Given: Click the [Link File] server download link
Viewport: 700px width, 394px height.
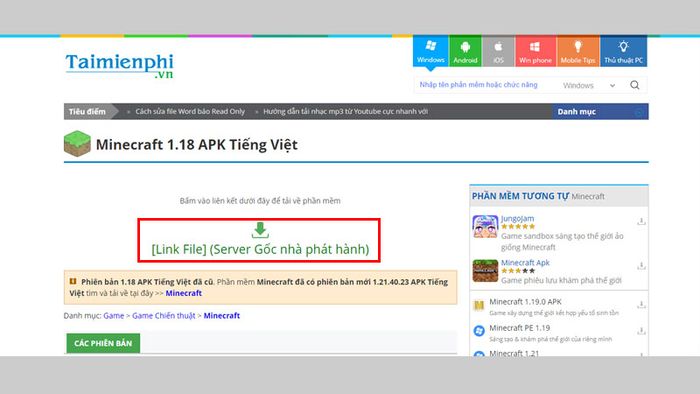Looking at the screenshot, I should [260, 249].
